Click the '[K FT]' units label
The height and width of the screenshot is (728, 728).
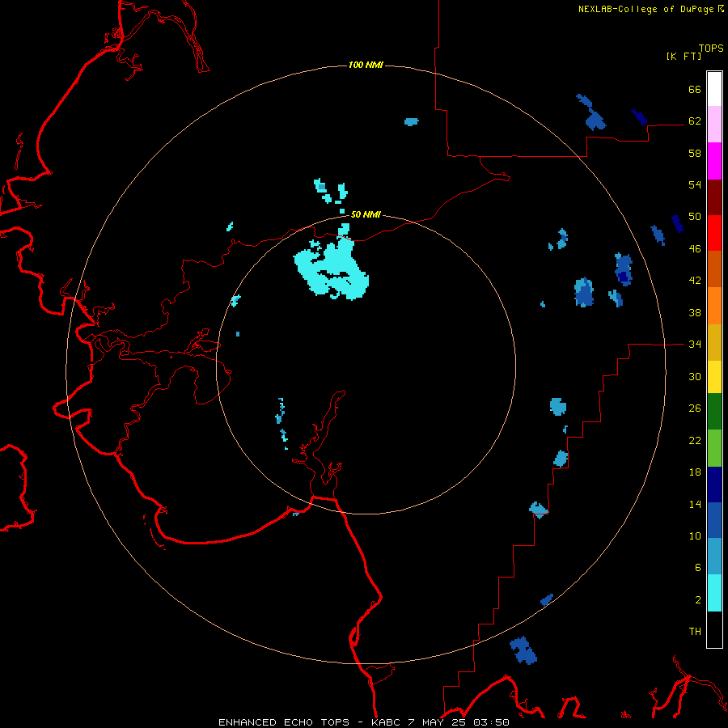click(x=684, y=56)
